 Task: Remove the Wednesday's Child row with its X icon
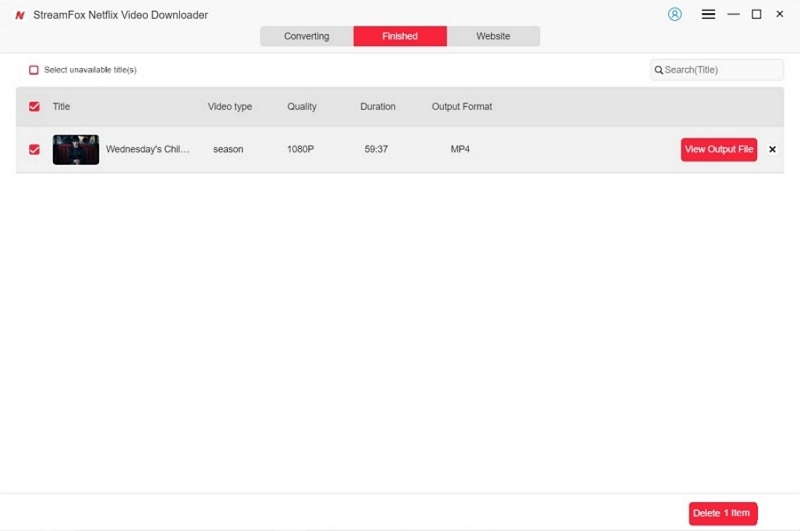[772, 149]
